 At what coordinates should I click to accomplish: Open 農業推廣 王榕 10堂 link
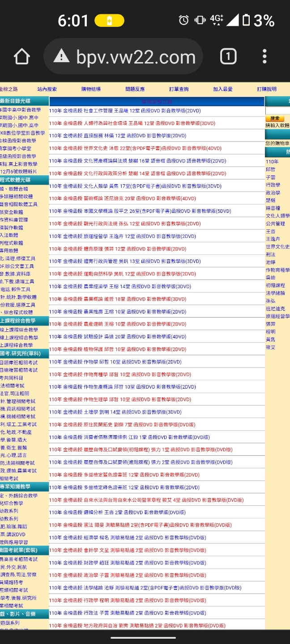click(118, 312)
